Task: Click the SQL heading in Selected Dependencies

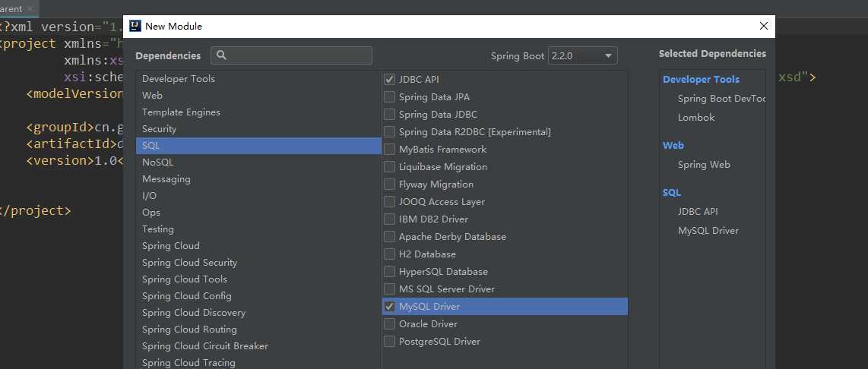Action: (671, 193)
